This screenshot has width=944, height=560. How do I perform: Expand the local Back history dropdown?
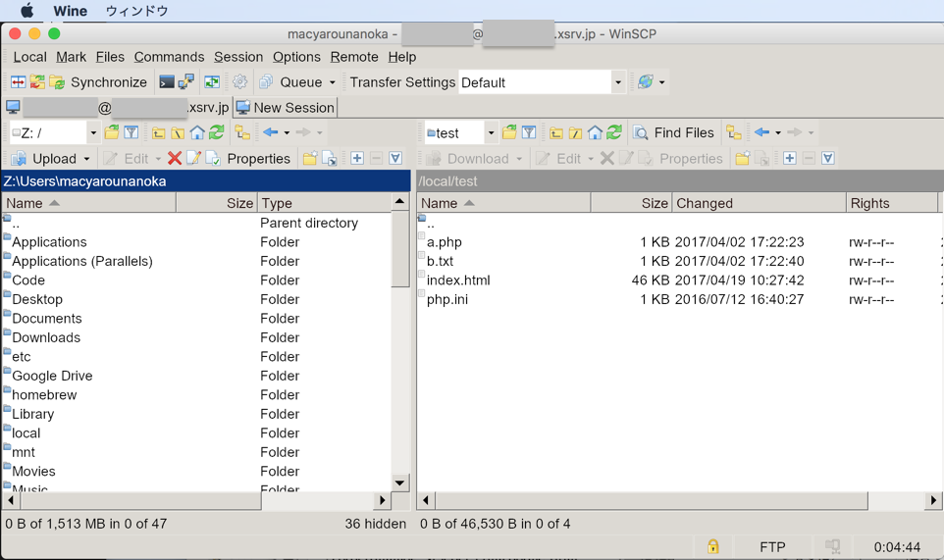click(x=287, y=133)
